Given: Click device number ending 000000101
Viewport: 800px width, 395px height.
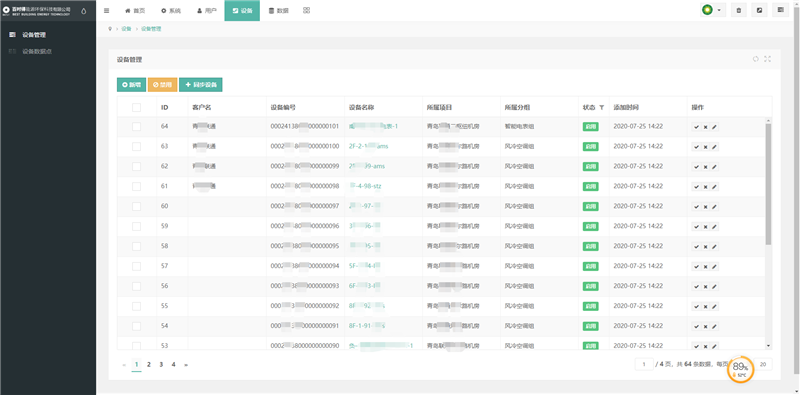Looking at the screenshot, I should [305, 127].
